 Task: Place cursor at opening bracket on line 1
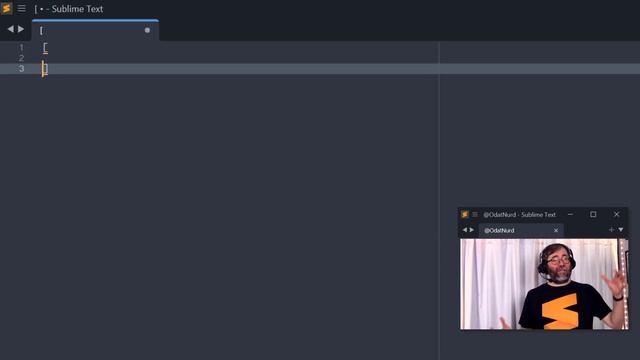tap(45, 48)
